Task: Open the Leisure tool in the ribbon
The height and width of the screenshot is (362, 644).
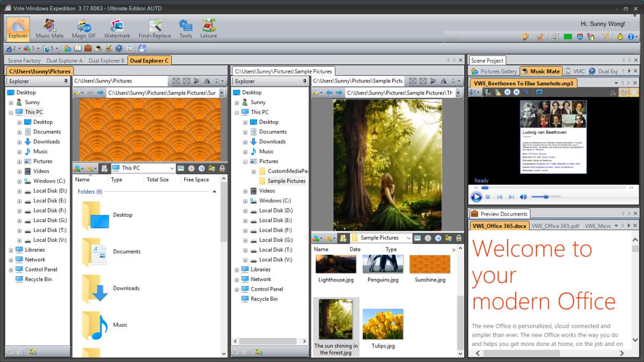Action: tap(208, 28)
